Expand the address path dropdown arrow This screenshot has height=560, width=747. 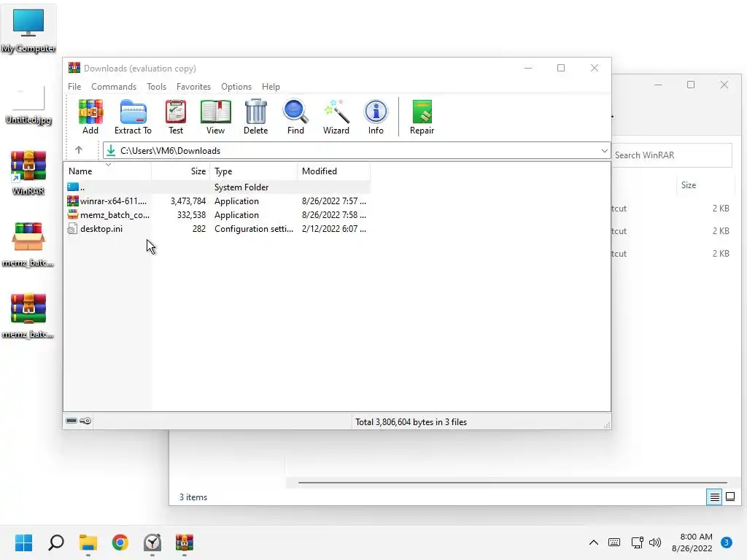pos(604,150)
